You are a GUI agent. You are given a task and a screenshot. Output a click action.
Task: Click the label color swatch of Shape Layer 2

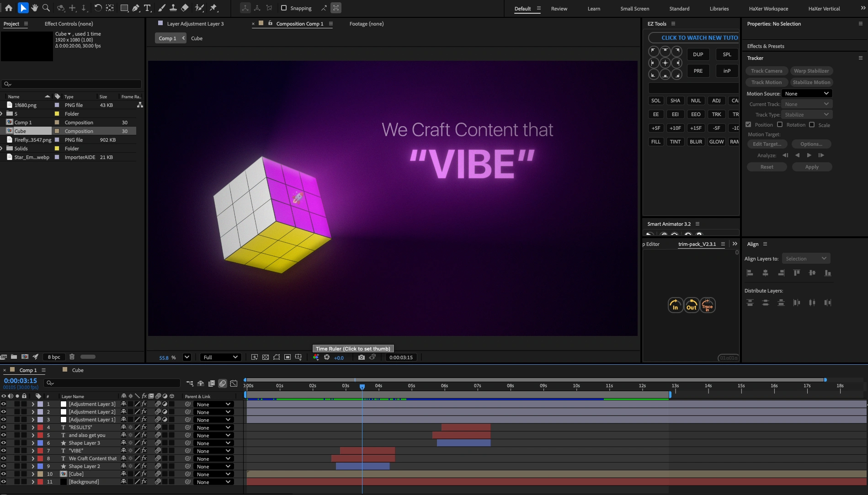pyautogui.click(x=40, y=466)
